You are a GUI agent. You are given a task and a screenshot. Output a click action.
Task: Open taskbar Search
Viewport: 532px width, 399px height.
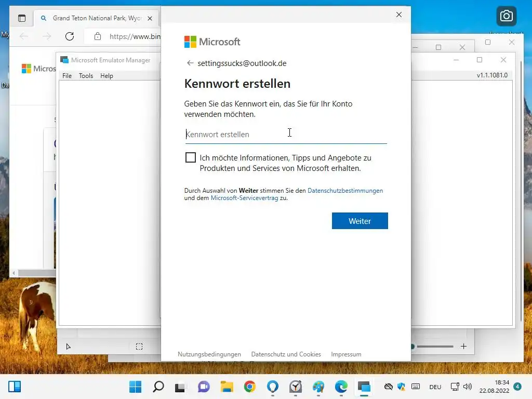(x=158, y=387)
